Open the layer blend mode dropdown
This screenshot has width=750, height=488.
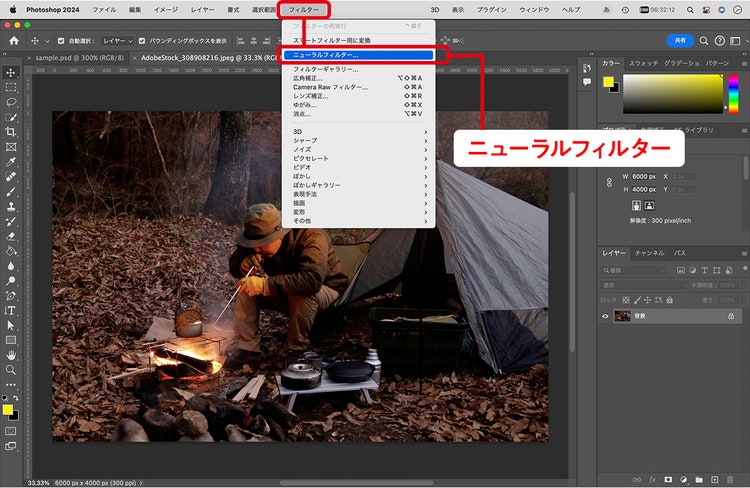point(643,285)
